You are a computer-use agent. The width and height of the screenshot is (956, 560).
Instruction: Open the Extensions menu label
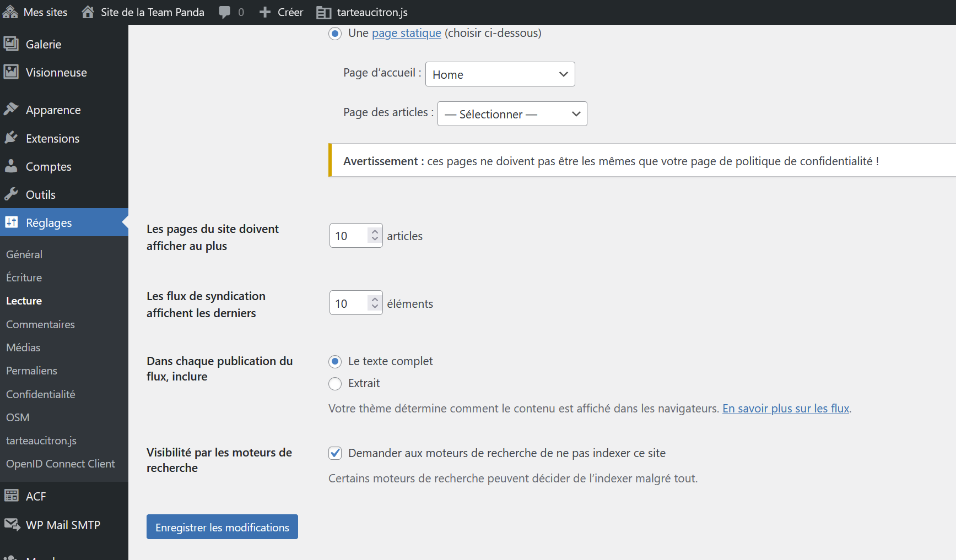[x=53, y=138]
